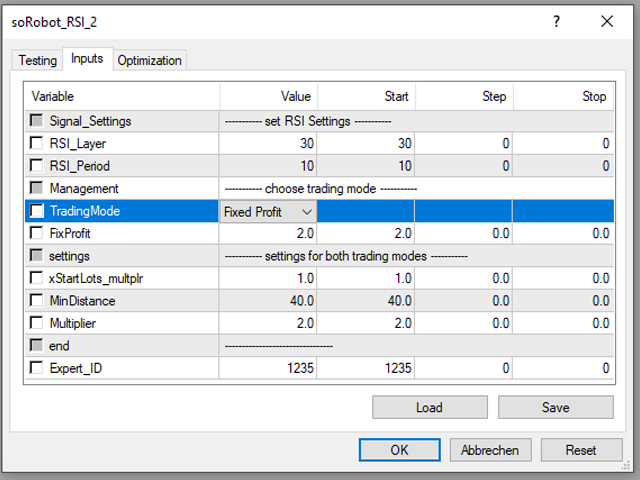This screenshot has height=480, width=640.
Task: Tick the Expert_ID checkbox
Action: 36,368
